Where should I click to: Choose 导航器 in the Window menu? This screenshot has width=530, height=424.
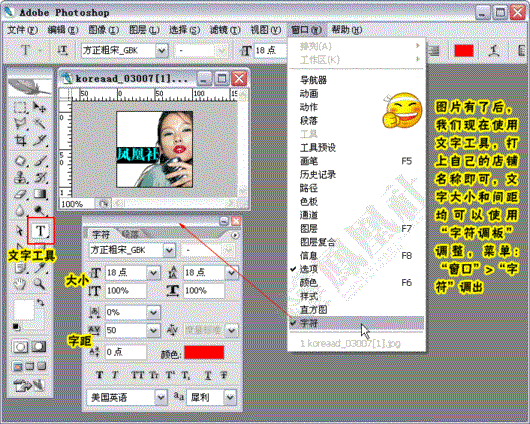coord(357,80)
